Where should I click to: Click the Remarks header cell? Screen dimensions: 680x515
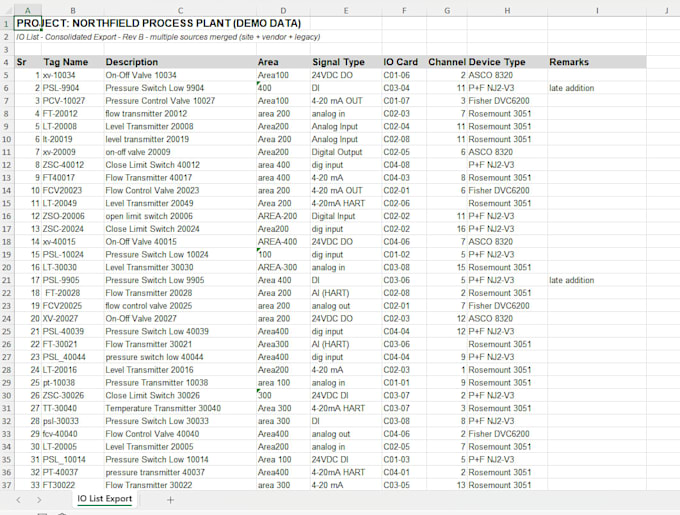[597, 62]
